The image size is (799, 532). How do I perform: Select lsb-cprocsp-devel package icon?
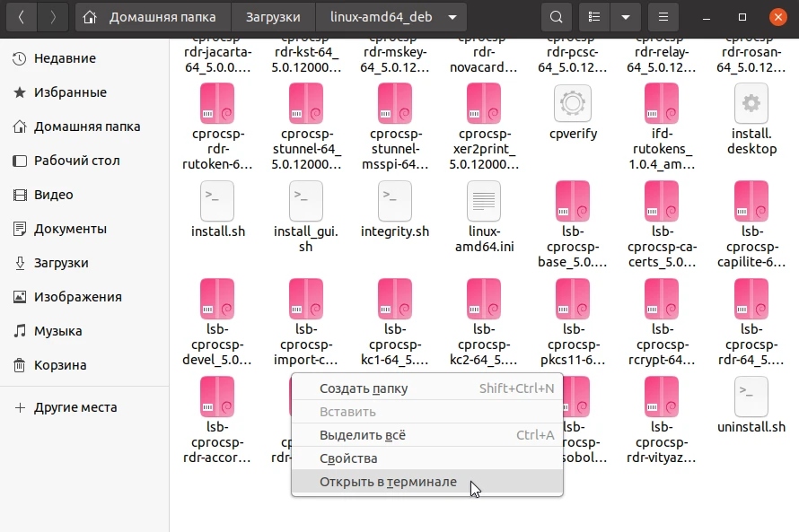(217, 299)
